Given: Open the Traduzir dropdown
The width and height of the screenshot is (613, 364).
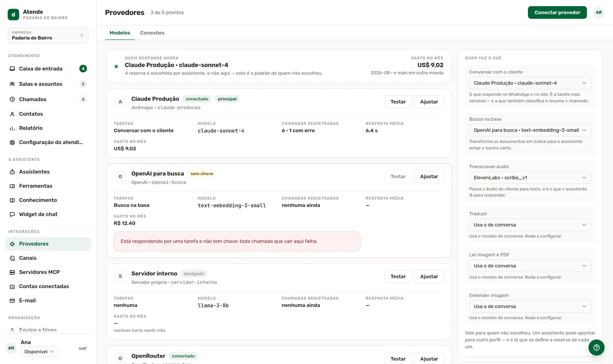Looking at the screenshot, I should (x=530, y=225).
